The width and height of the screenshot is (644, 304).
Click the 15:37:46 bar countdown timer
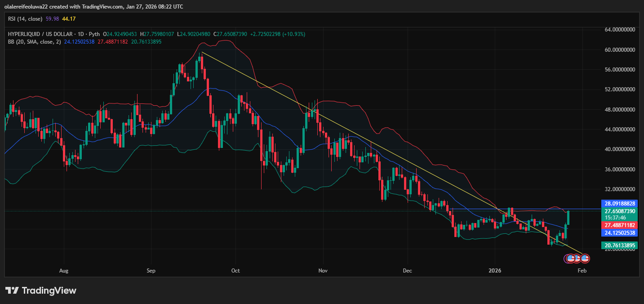coord(615,217)
